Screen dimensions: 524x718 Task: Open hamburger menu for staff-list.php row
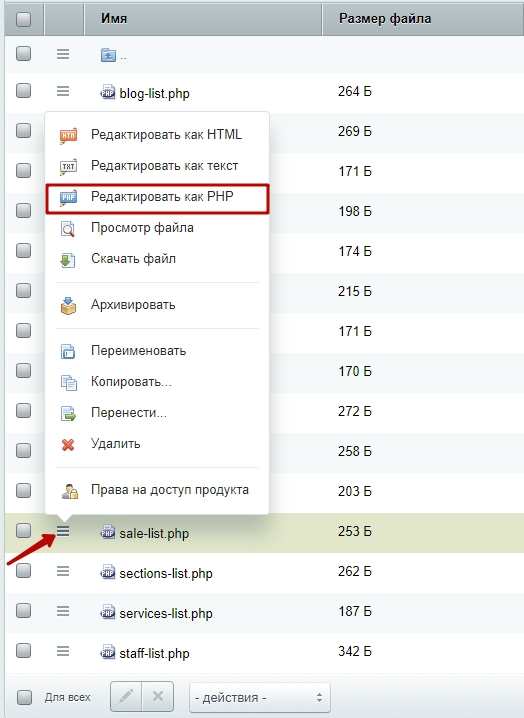click(63, 651)
